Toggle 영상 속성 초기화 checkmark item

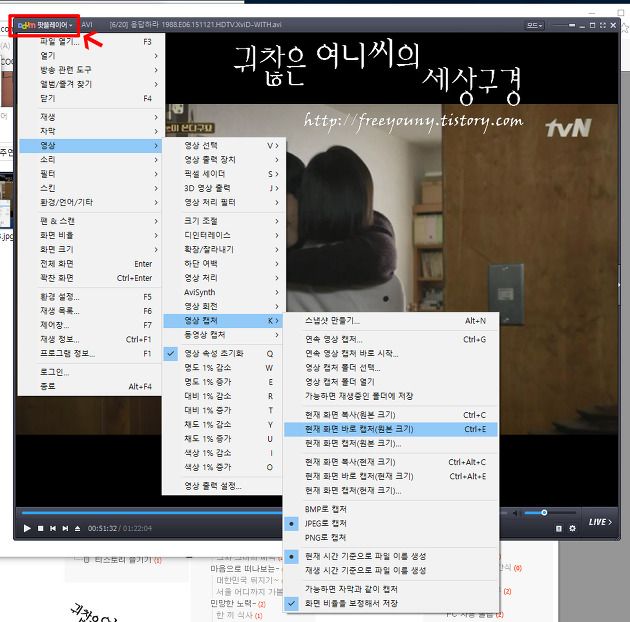(x=223, y=353)
